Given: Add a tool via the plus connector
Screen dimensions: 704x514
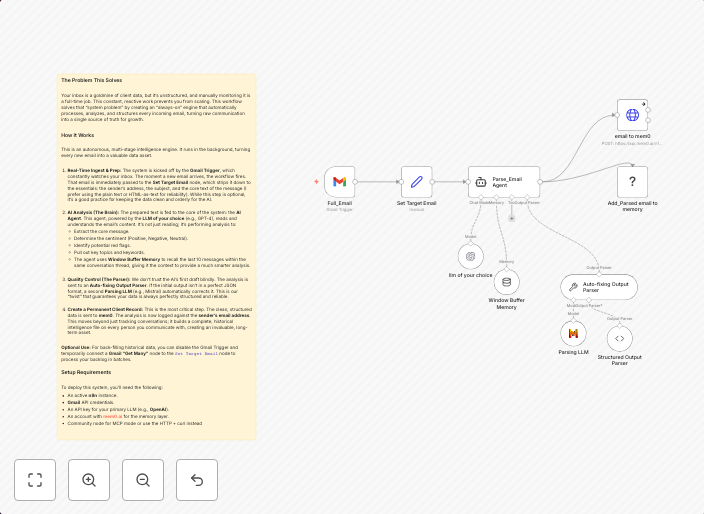Looking at the screenshot, I should (511, 218).
